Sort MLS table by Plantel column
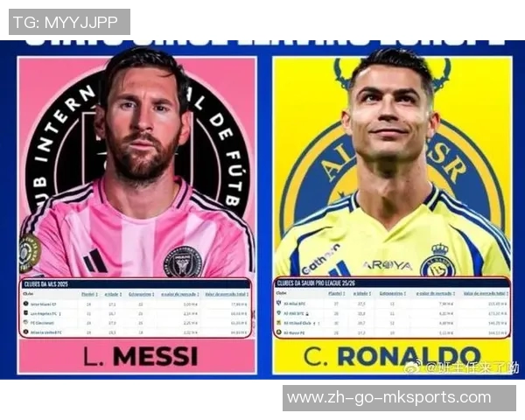525x420 pixels. (89, 294)
